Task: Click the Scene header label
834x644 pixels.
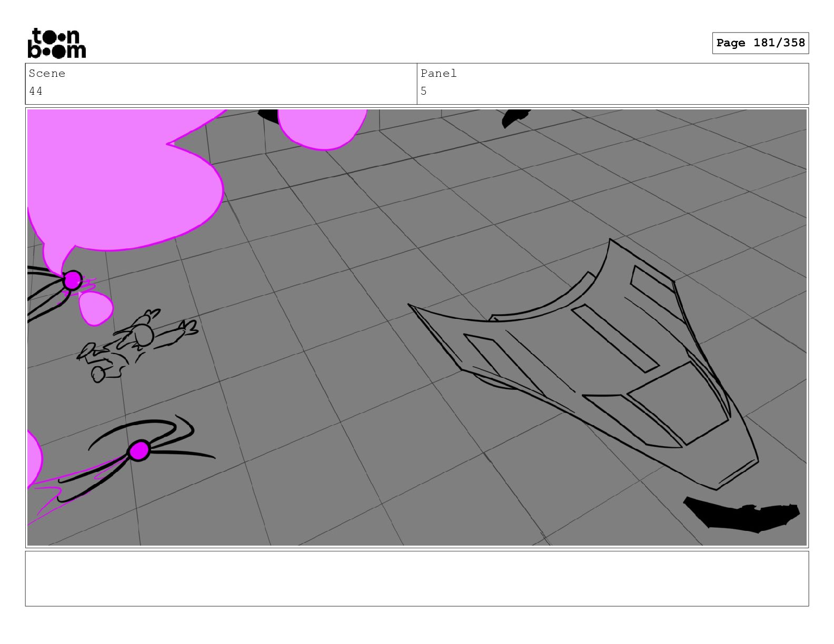Action: (47, 74)
